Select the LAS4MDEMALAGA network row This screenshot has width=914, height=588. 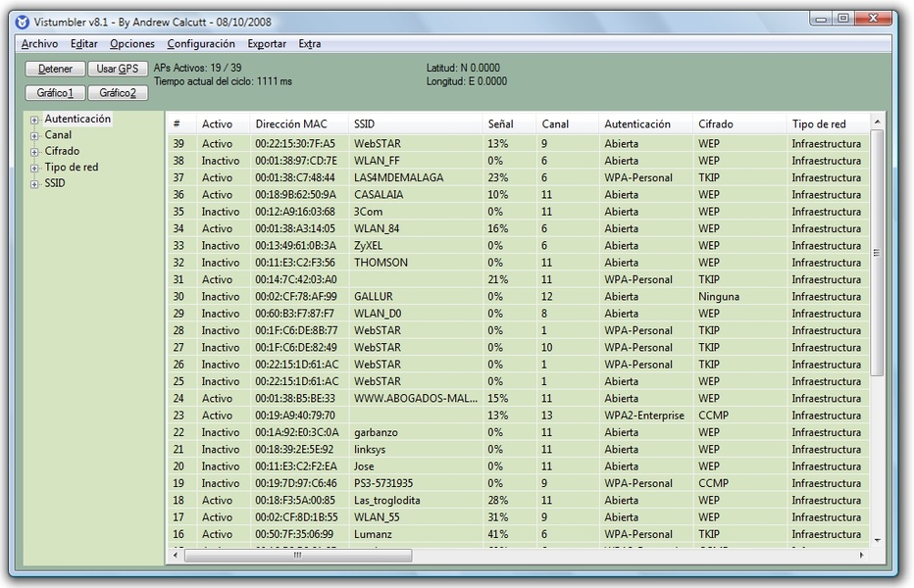398,177
